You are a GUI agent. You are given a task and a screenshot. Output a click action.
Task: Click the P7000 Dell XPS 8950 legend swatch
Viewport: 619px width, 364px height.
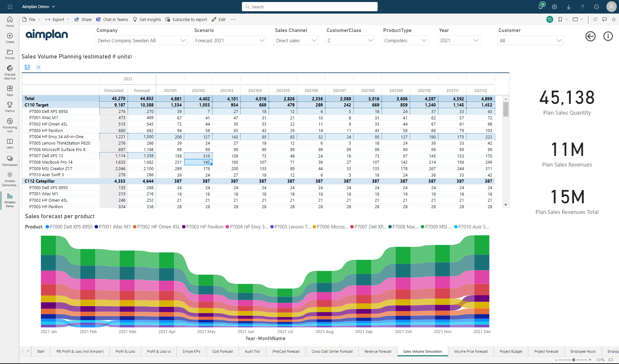coord(47,227)
